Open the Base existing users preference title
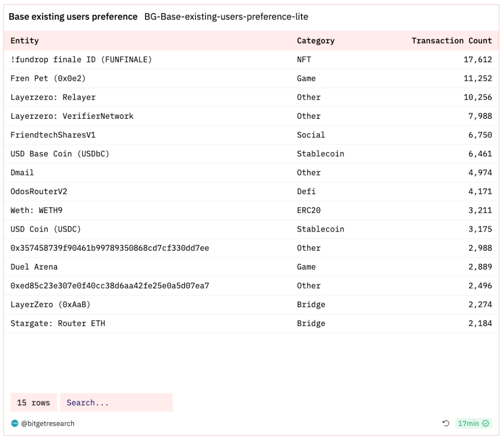504x440 pixels. tap(73, 17)
